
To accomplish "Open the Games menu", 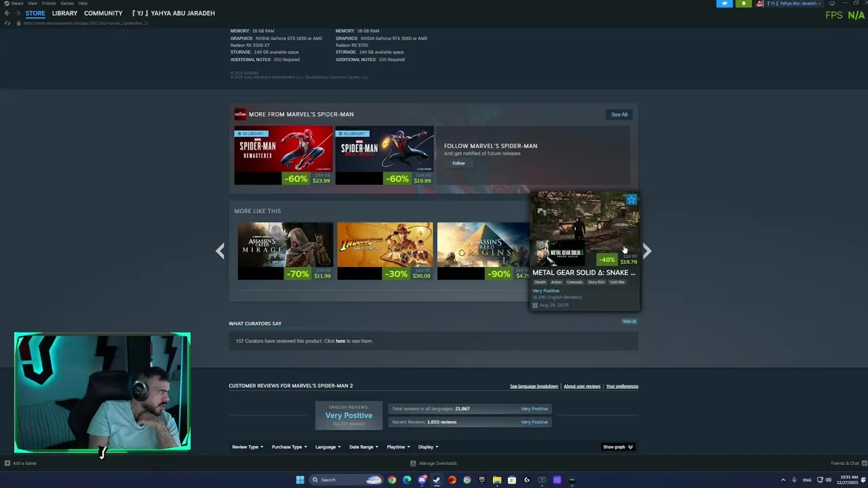I will coord(67,3).
